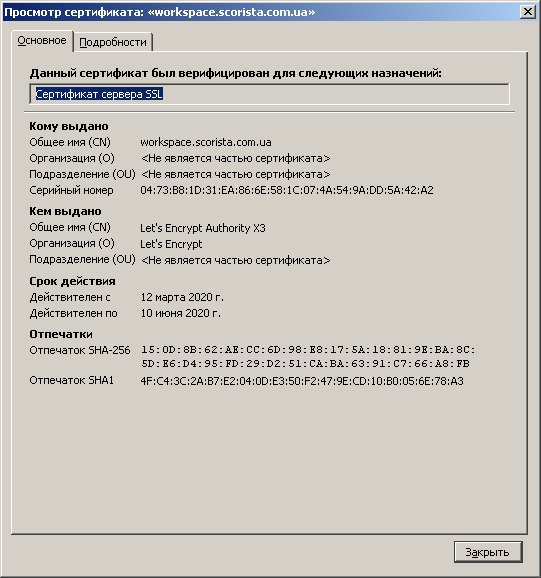The image size is (541, 578).
Task: Click the Действителен с label
Action: (70, 297)
